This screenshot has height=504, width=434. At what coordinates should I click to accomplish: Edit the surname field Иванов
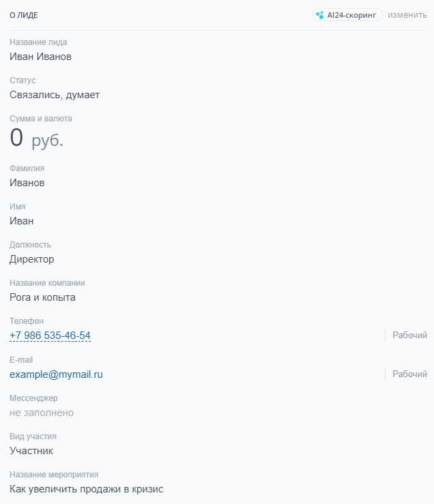click(27, 183)
